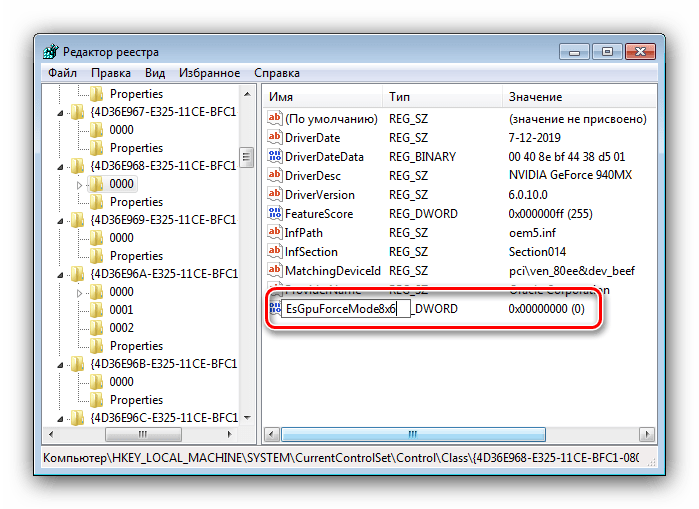Select Properties under {4D36E96A key
The width and height of the screenshot is (699, 509).
[136, 346]
